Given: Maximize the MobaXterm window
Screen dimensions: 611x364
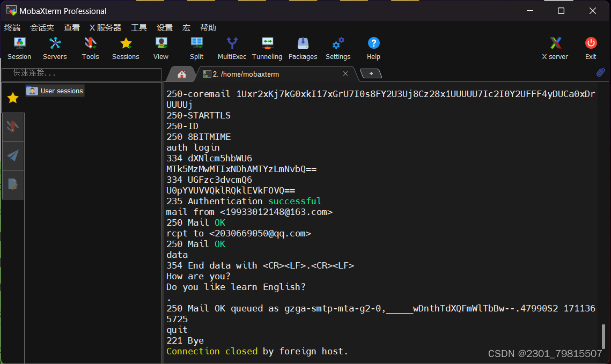Looking at the screenshot, I should pyautogui.click(x=561, y=11).
